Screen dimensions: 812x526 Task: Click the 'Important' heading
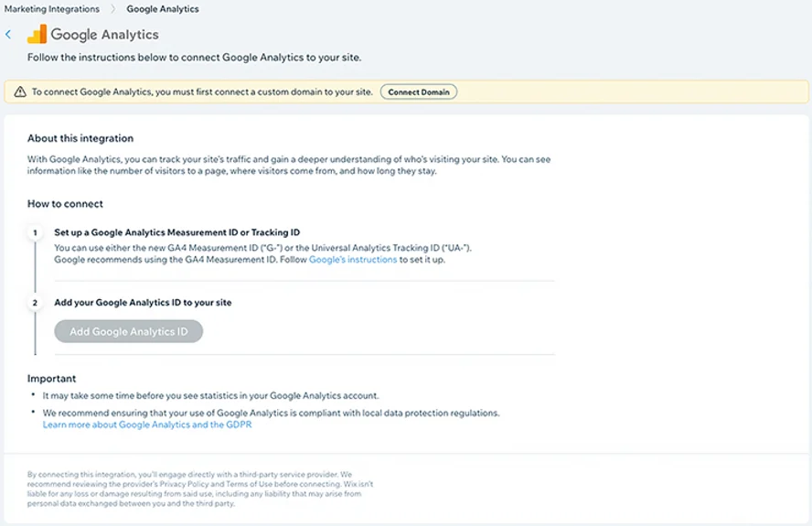click(x=52, y=379)
